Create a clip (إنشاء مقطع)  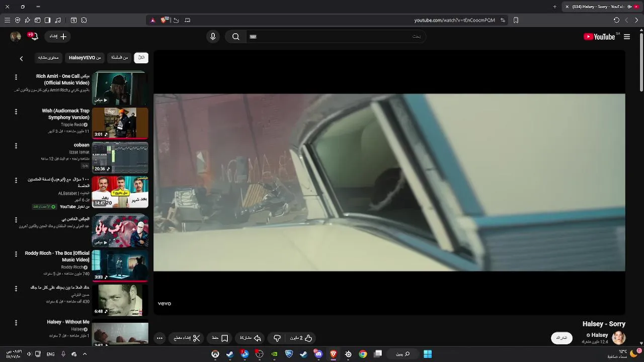(187, 338)
